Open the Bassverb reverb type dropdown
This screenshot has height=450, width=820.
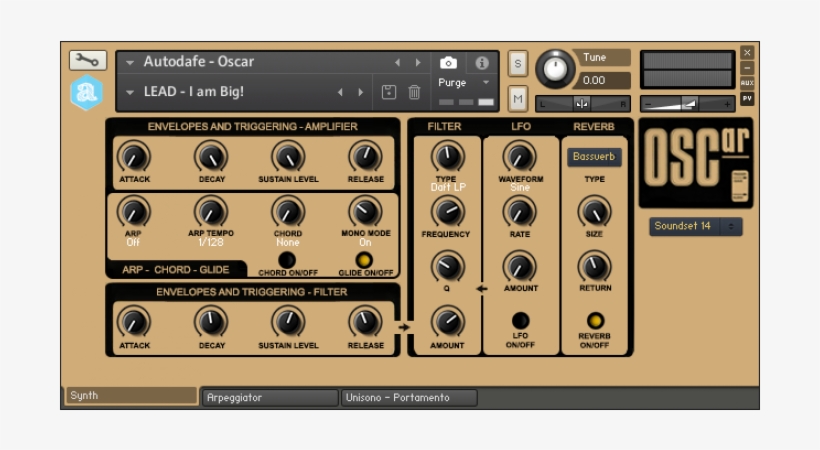pos(594,157)
